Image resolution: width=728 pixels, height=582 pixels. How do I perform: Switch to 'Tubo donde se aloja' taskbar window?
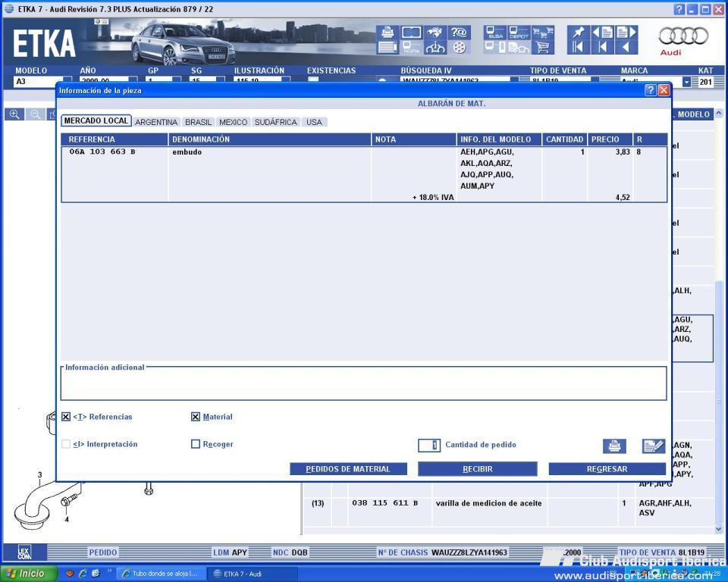click(x=161, y=574)
